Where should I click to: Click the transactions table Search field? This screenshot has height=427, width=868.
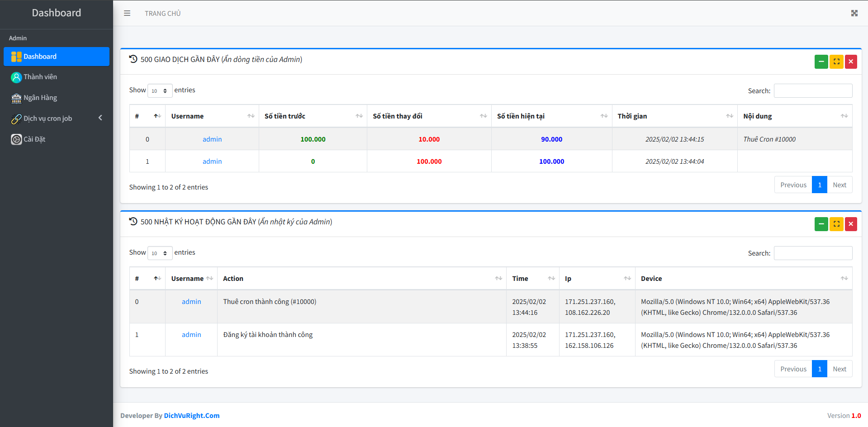(813, 91)
